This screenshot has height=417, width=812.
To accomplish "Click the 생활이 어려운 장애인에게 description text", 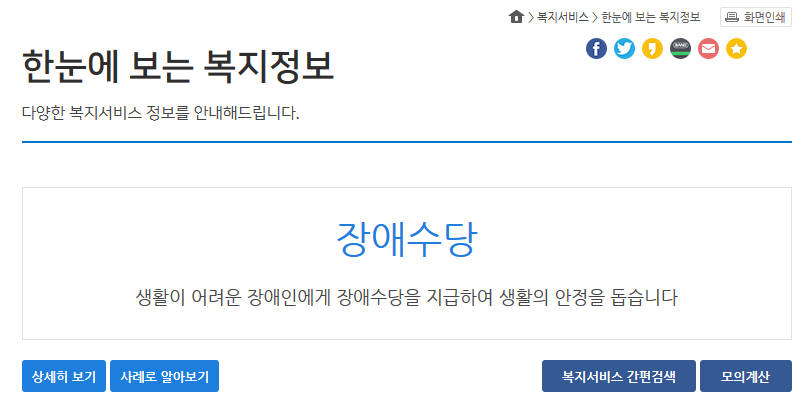I will [x=406, y=297].
